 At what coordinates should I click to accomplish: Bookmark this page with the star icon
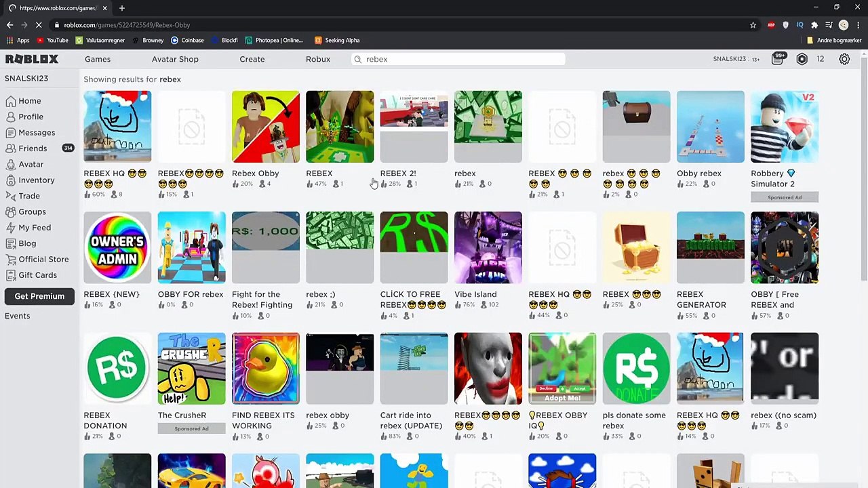click(753, 25)
